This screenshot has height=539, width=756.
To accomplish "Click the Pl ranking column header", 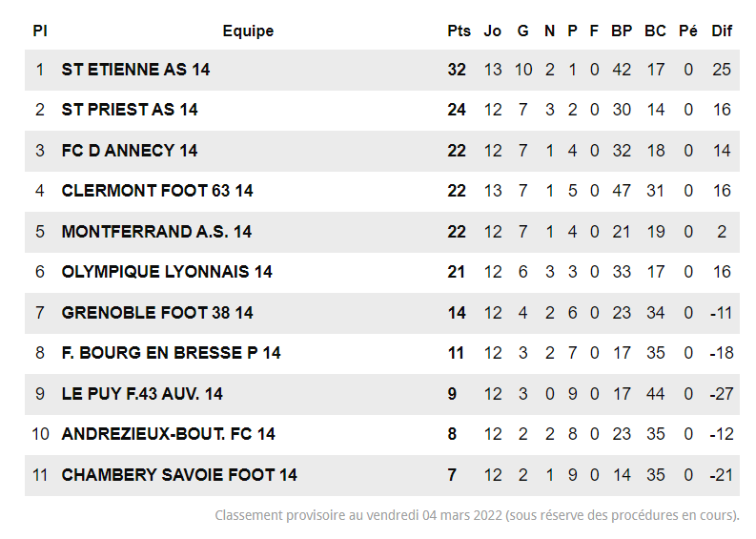I will pyautogui.click(x=39, y=31).
